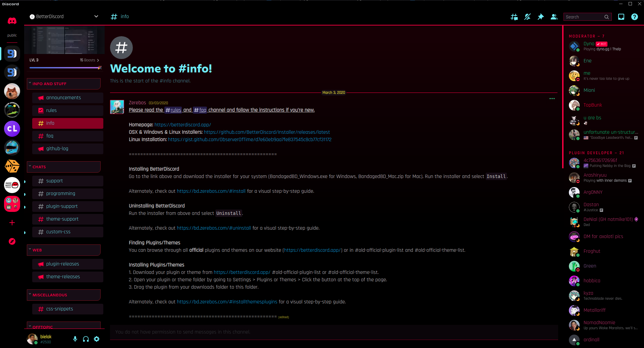Select the purple cL server icon

(12, 129)
